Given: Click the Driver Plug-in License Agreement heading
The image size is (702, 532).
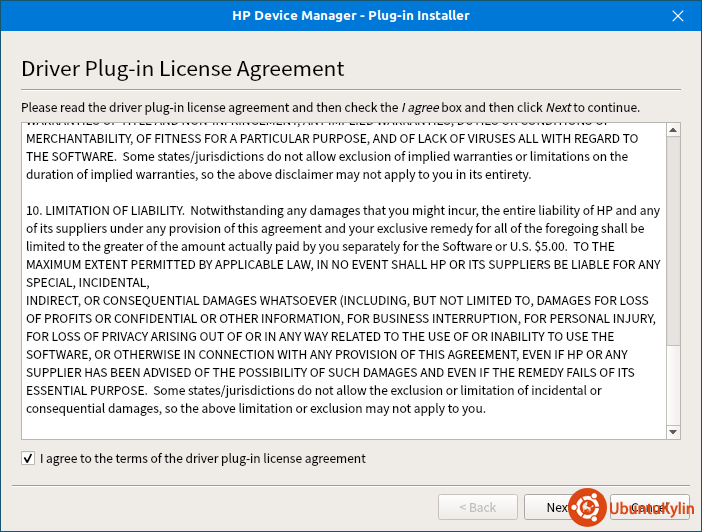Looking at the screenshot, I should (183, 69).
